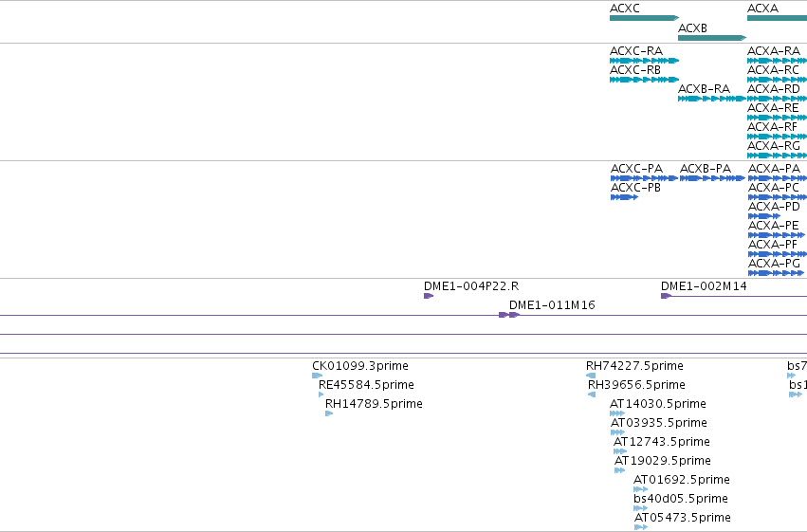807x532 pixels.
Task: Click the ACXC-PB protein feature
Action: pyautogui.click(x=624, y=197)
